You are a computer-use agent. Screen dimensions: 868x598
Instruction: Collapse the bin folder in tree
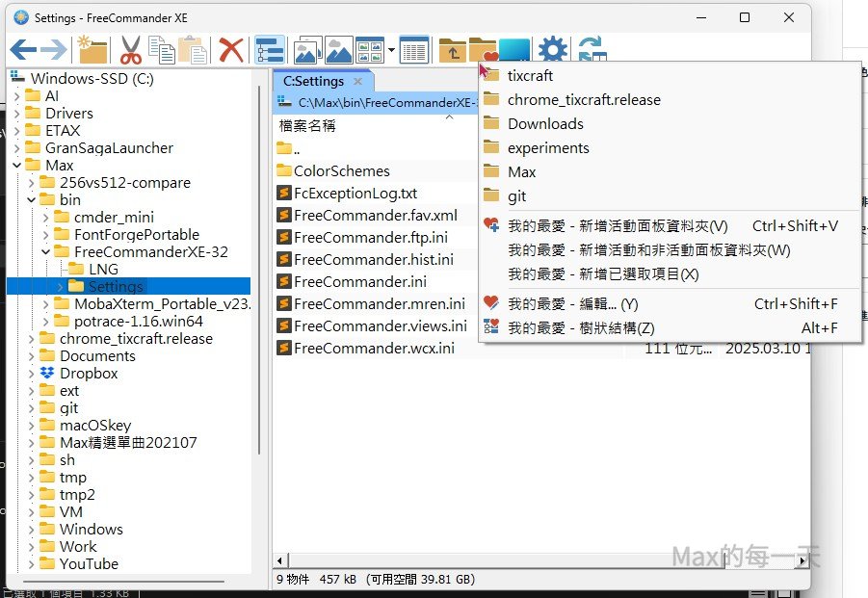(x=31, y=199)
